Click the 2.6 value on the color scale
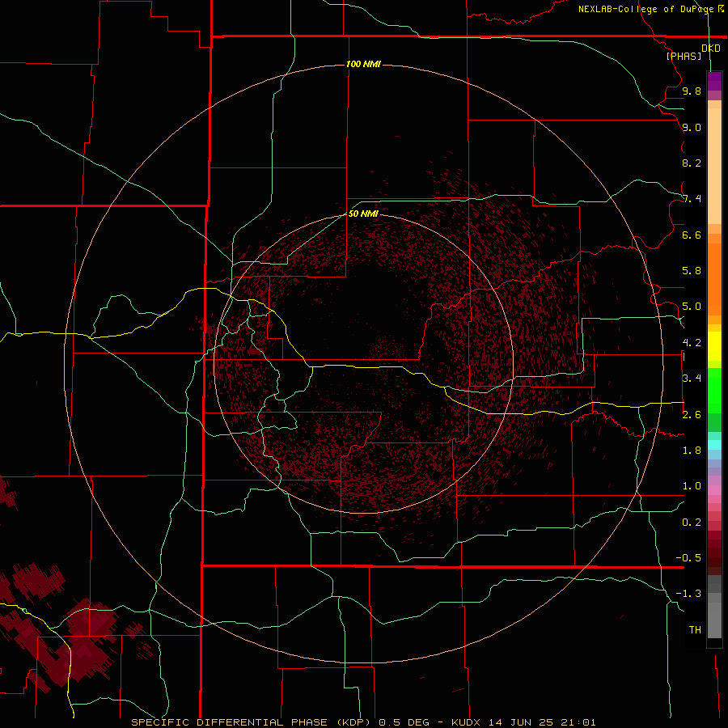The image size is (728, 728). tap(692, 415)
